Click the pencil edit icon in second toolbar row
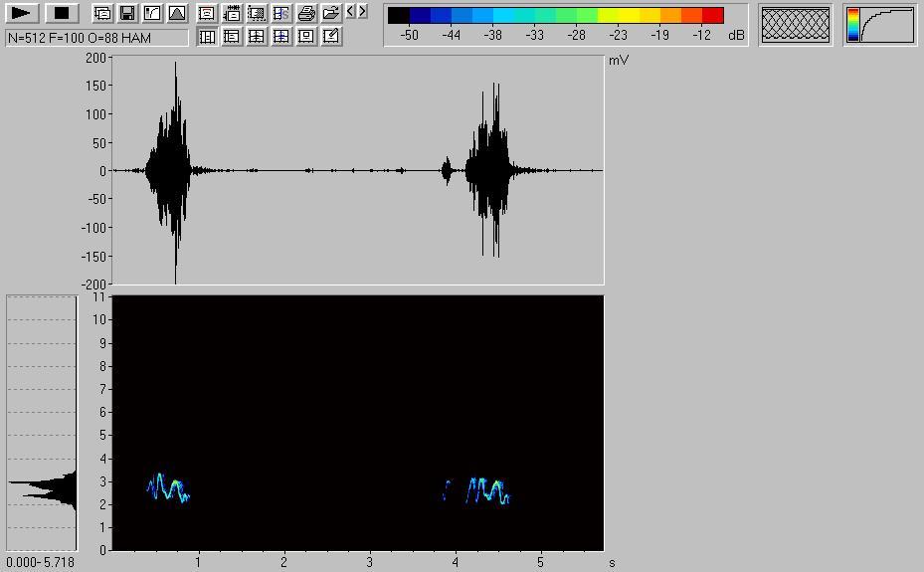Image resolution: width=924 pixels, height=572 pixels. click(x=331, y=37)
